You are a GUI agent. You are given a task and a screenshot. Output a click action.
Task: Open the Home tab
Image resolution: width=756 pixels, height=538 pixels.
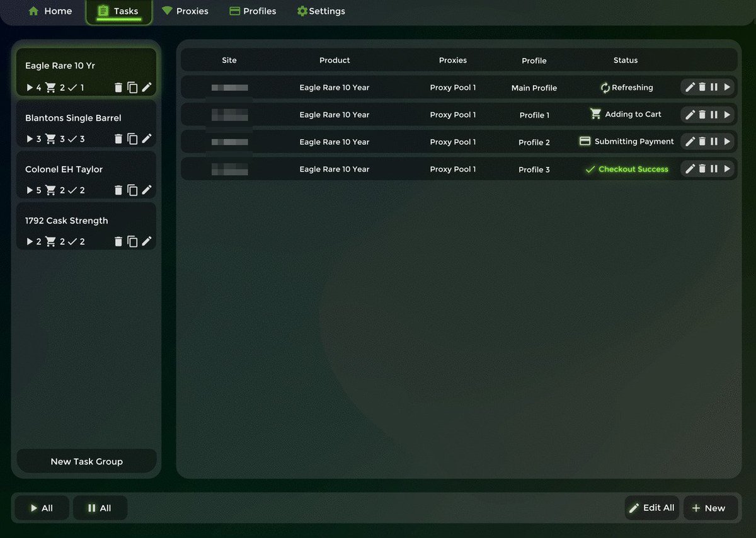(50, 11)
